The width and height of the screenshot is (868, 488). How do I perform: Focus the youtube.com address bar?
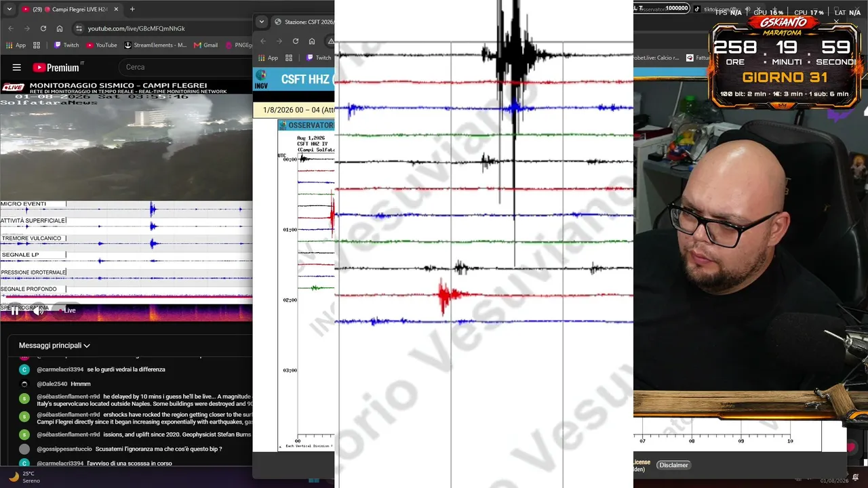163,28
